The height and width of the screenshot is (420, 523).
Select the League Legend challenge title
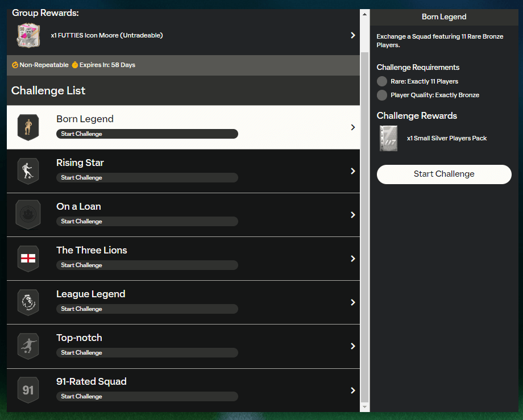(x=90, y=294)
